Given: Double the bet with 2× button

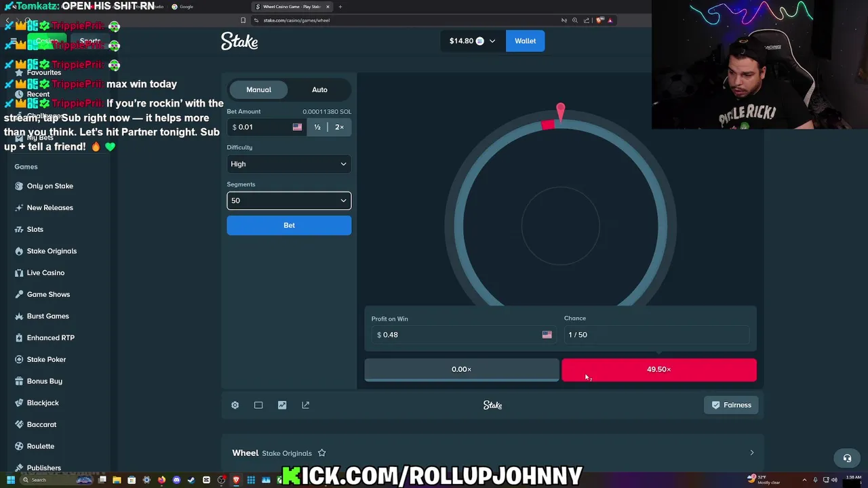Looking at the screenshot, I should pyautogui.click(x=339, y=127).
